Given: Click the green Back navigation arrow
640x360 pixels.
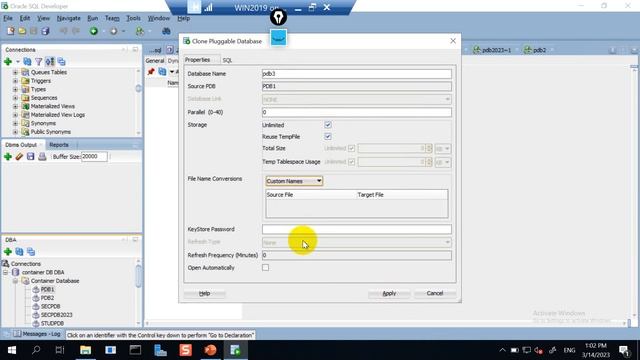Looking at the screenshot, I should click(x=93, y=31).
